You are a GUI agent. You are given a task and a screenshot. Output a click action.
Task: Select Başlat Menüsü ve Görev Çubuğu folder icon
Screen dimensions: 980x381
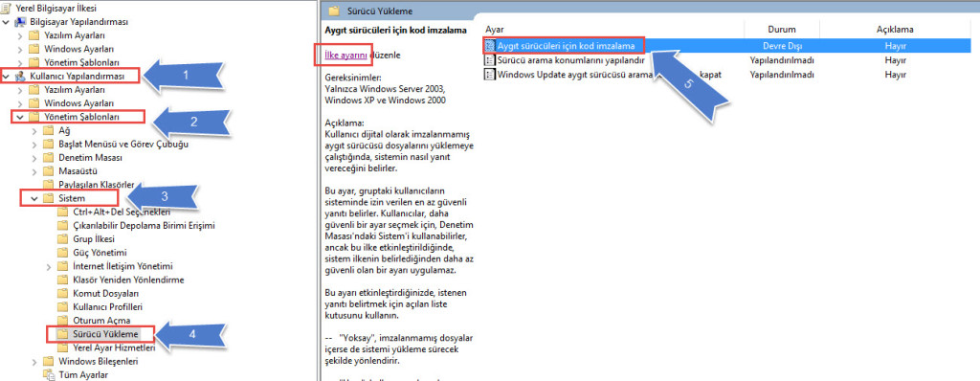coord(48,144)
